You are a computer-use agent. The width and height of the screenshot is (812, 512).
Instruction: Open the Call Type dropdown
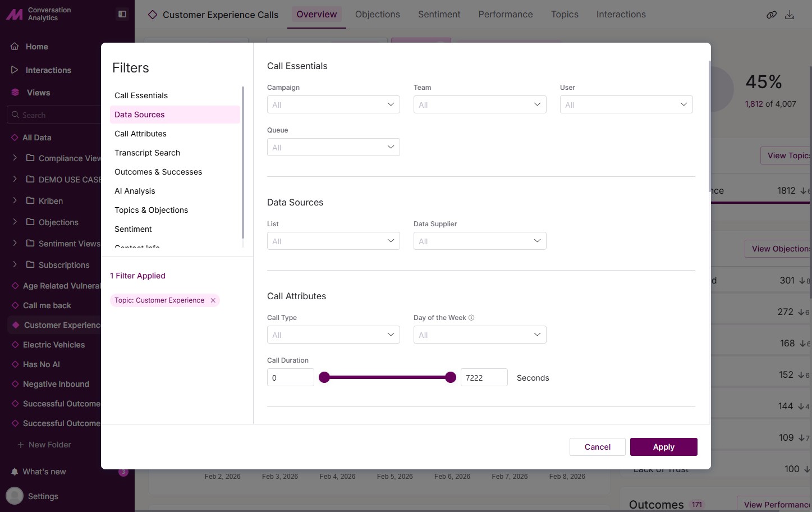[x=333, y=335]
